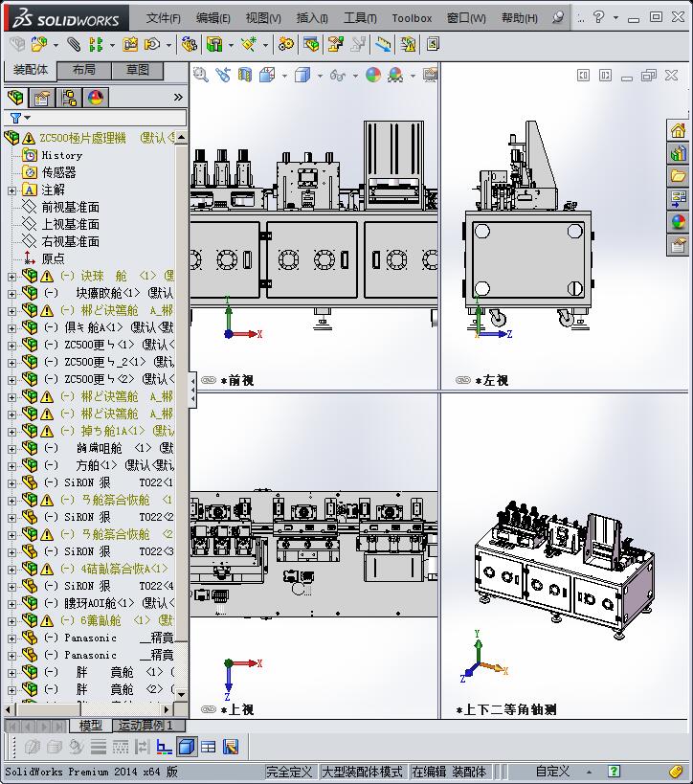Click the Exploded View icon
This screenshot has width=693, height=784.
pos(336,44)
